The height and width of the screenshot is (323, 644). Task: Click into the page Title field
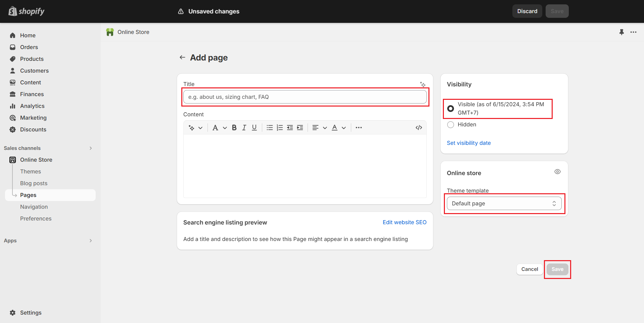305,97
